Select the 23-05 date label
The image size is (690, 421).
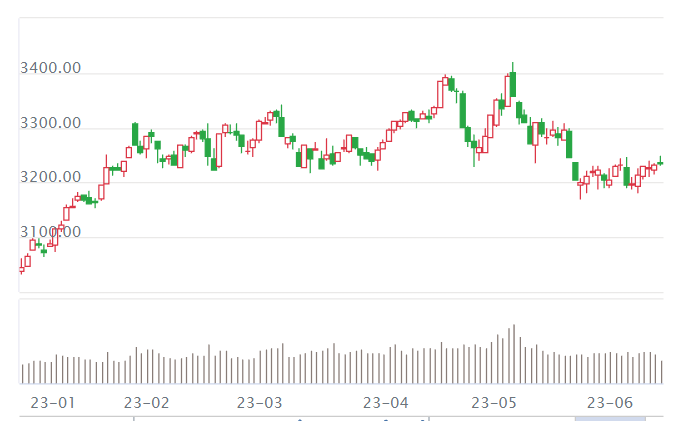(494, 403)
